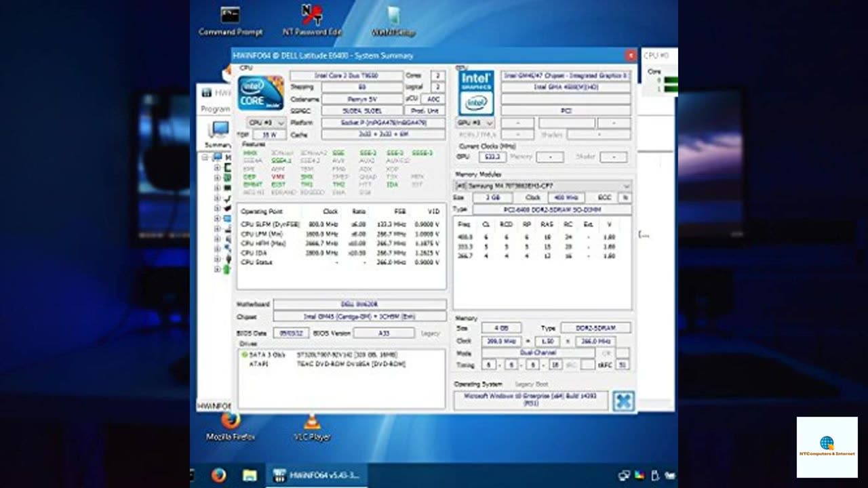Click the memory clock 399.0 MHz field
Viewport: 868px width, 488px height.
[x=501, y=342]
